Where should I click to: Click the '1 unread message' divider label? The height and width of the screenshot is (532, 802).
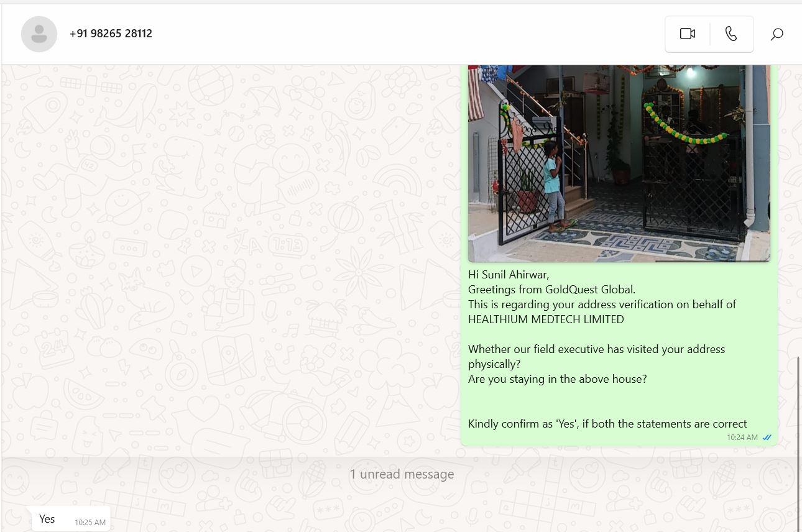point(402,474)
